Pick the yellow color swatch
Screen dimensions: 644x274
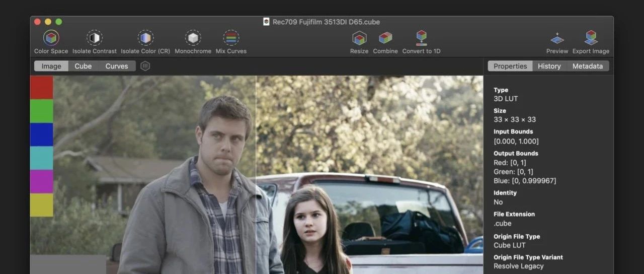(41, 205)
